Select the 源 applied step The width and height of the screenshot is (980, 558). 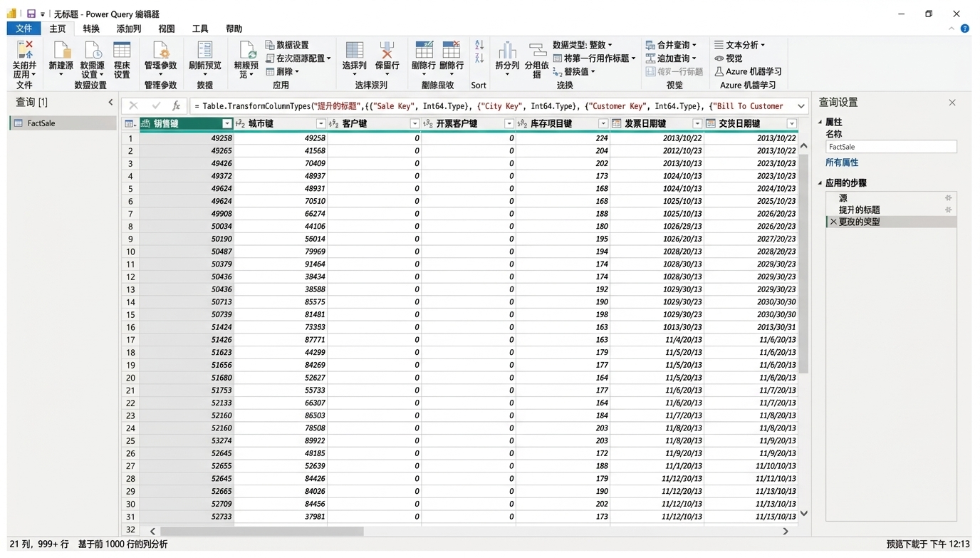click(891, 198)
